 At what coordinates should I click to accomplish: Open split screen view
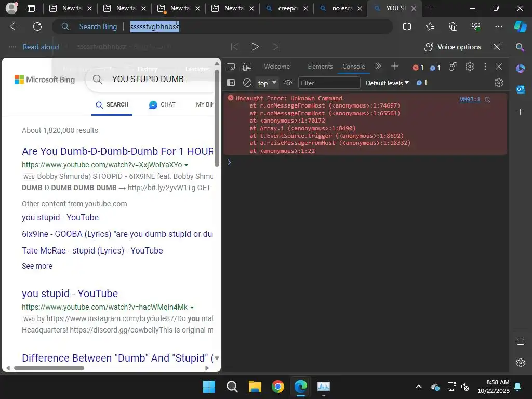coord(407,26)
